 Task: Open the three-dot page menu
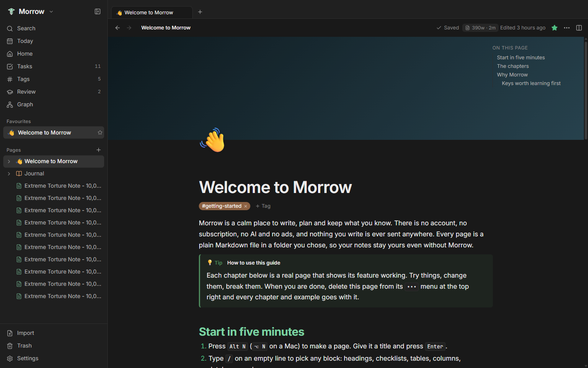(567, 28)
